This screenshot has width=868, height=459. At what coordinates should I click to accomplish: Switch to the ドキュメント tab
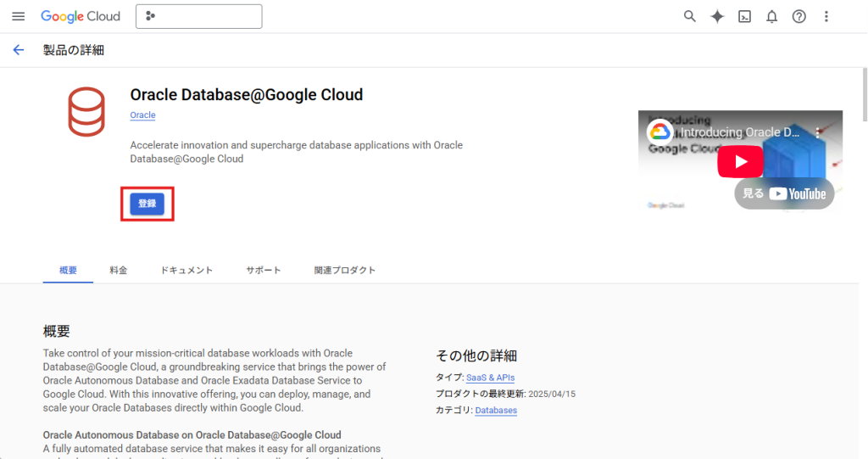coord(186,270)
